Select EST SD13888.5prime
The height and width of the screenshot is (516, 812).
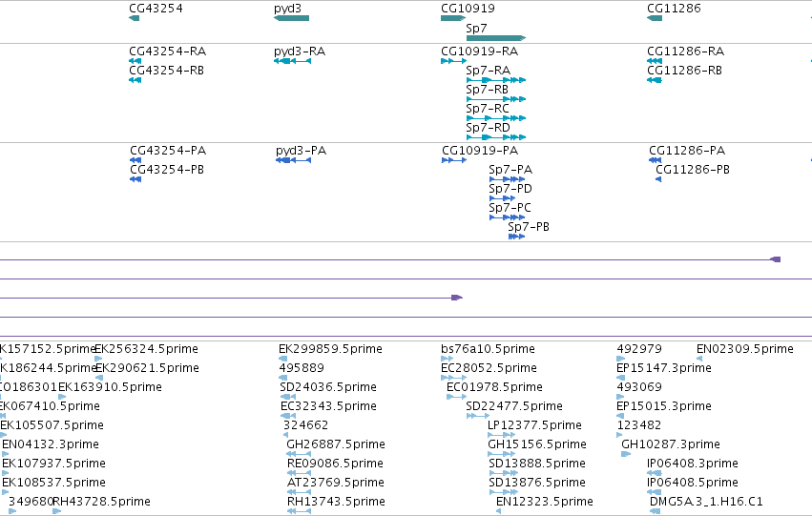pos(537,464)
